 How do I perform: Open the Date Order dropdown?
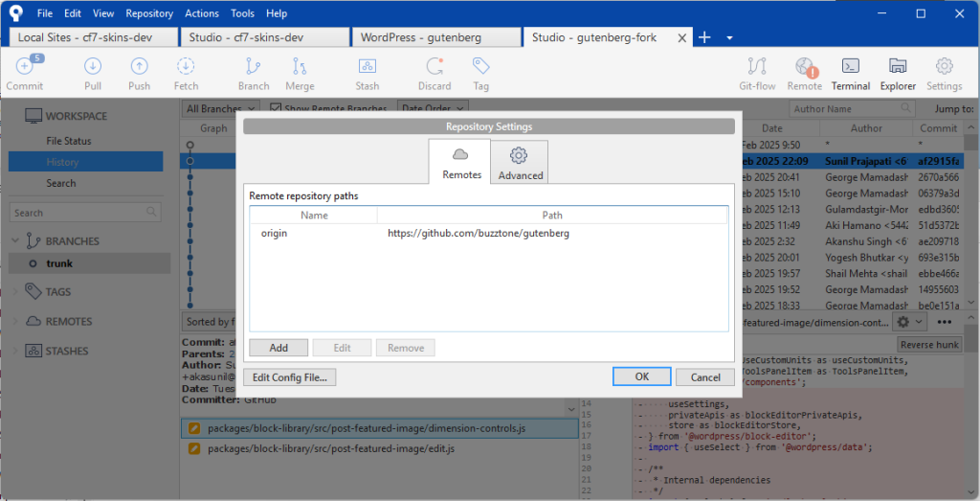[x=433, y=109]
